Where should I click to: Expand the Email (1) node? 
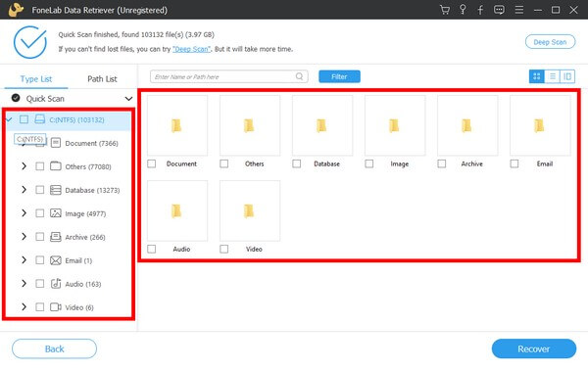point(24,260)
